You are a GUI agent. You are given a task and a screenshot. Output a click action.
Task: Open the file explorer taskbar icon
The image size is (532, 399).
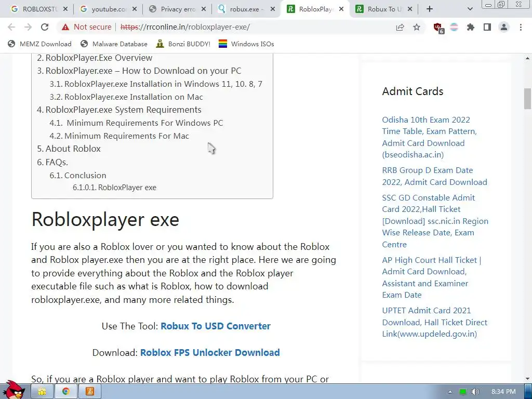[x=42, y=392]
